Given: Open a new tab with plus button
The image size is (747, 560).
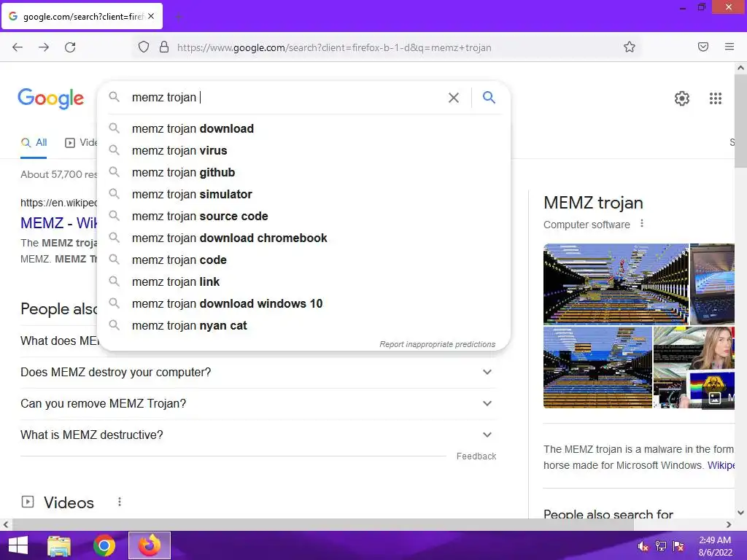Looking at the screenshot, I should (179, 17).
